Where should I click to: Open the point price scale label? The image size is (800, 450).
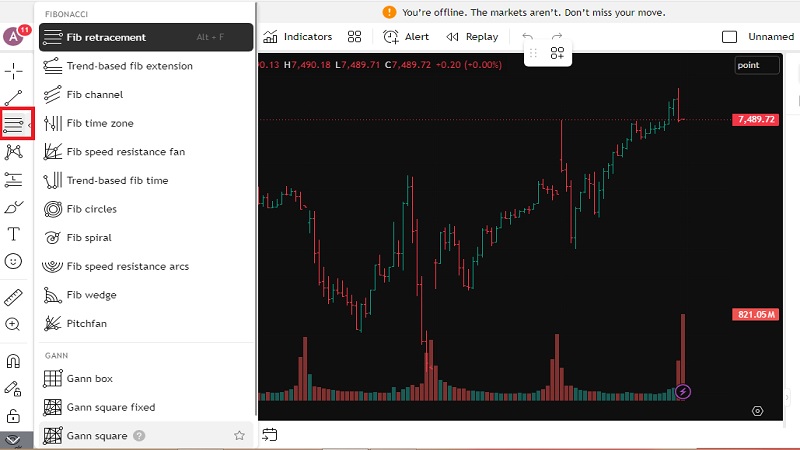[757, 65]
